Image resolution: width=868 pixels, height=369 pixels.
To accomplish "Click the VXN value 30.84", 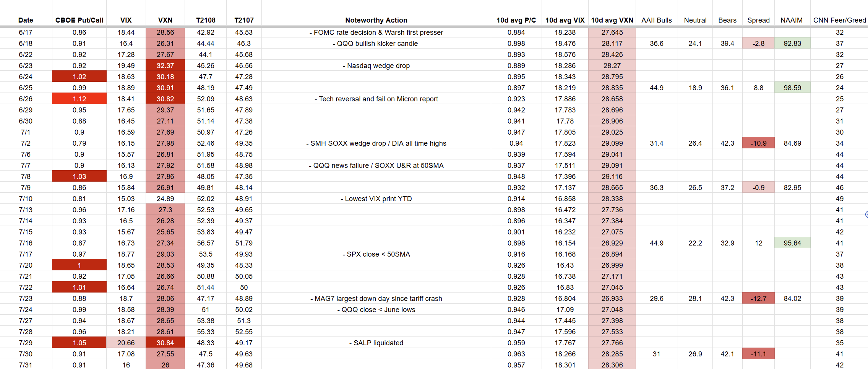I will (x=165, y=343).
